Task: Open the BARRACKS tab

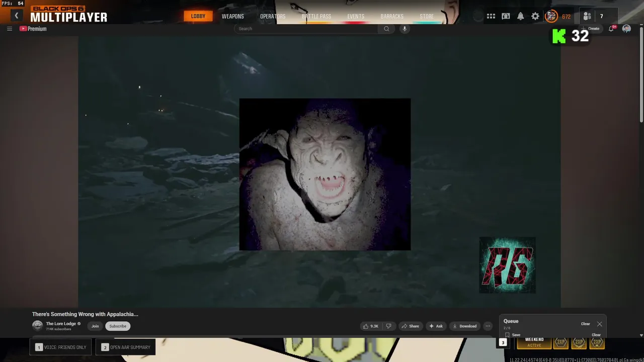Action: coord(392,16)
